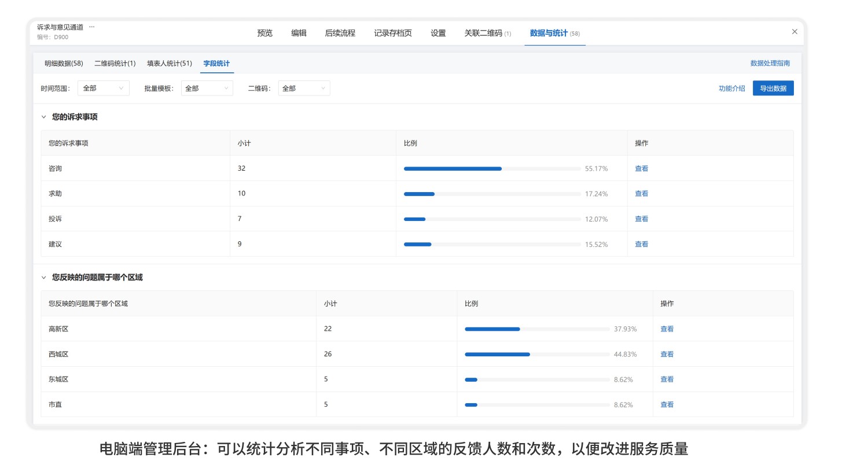Open the 数据处理指南 link
This screenshot has width=868, height=472.
pos(770,63)
